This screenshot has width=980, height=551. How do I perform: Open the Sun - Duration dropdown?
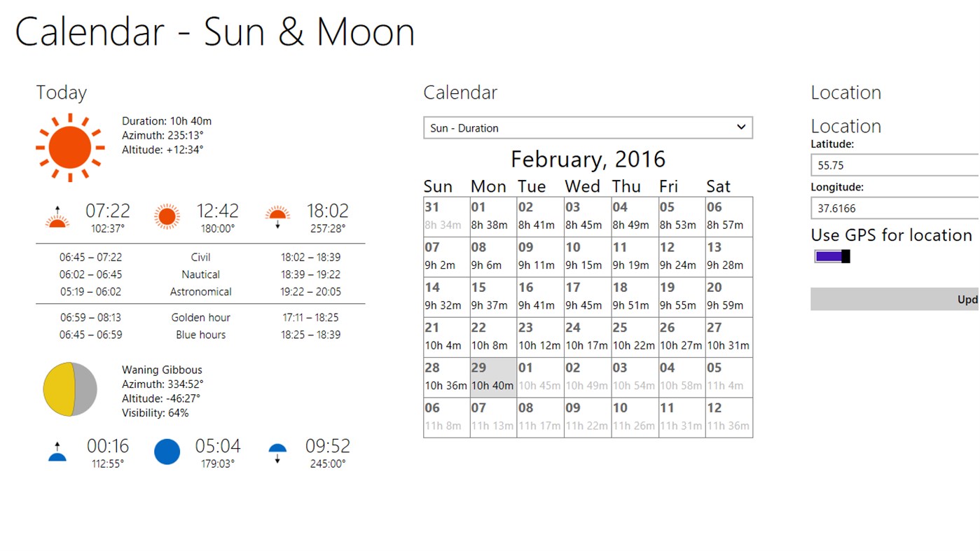[588, 127]
